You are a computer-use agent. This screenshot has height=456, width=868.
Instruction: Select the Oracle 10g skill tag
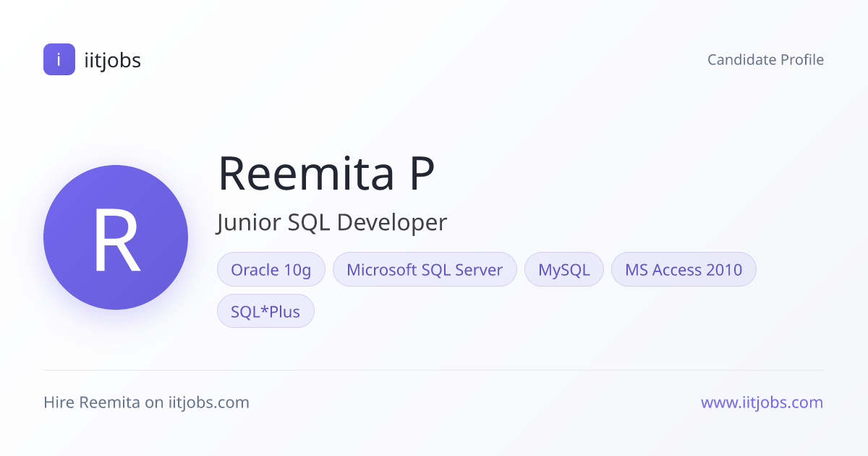(271, 269)
